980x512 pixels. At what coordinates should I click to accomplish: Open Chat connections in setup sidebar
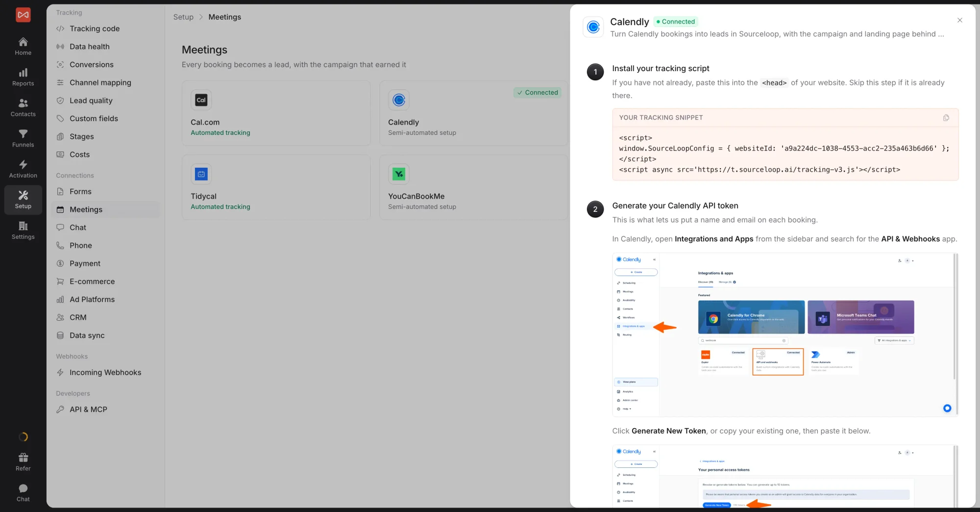coord(105,228)
